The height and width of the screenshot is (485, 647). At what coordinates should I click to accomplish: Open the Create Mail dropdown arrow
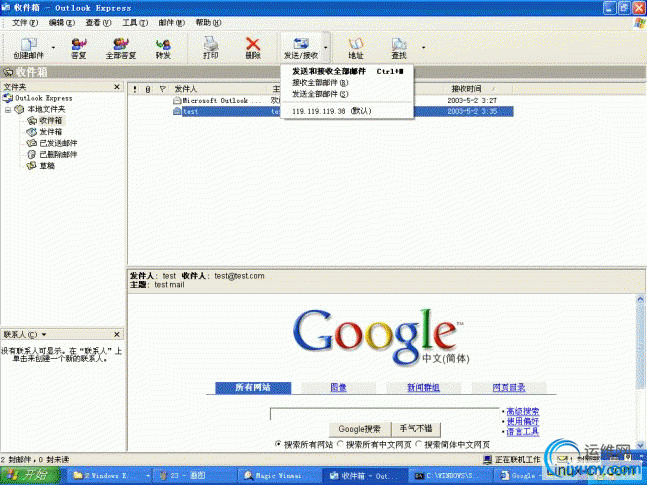(x=53, y=48)
